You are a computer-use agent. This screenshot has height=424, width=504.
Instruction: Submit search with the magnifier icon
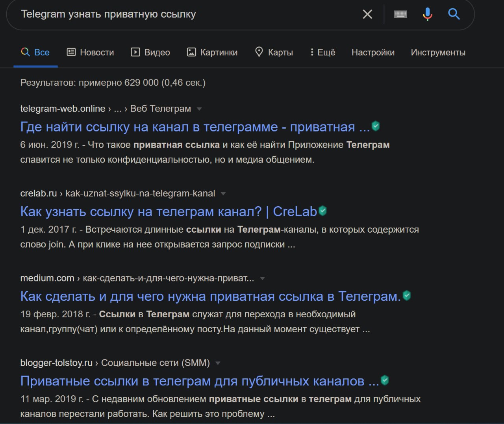click(x=454, y=14)
